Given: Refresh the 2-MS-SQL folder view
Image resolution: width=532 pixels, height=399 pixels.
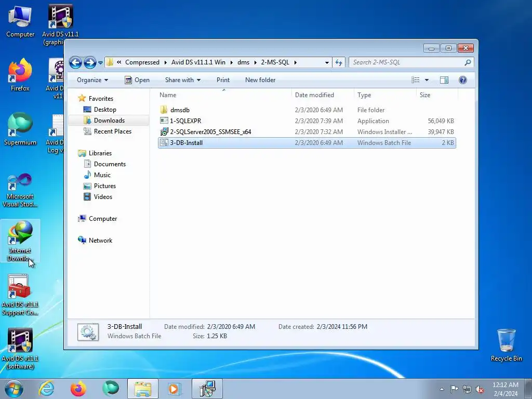Looking at the screenshot, I should point(339,62).
